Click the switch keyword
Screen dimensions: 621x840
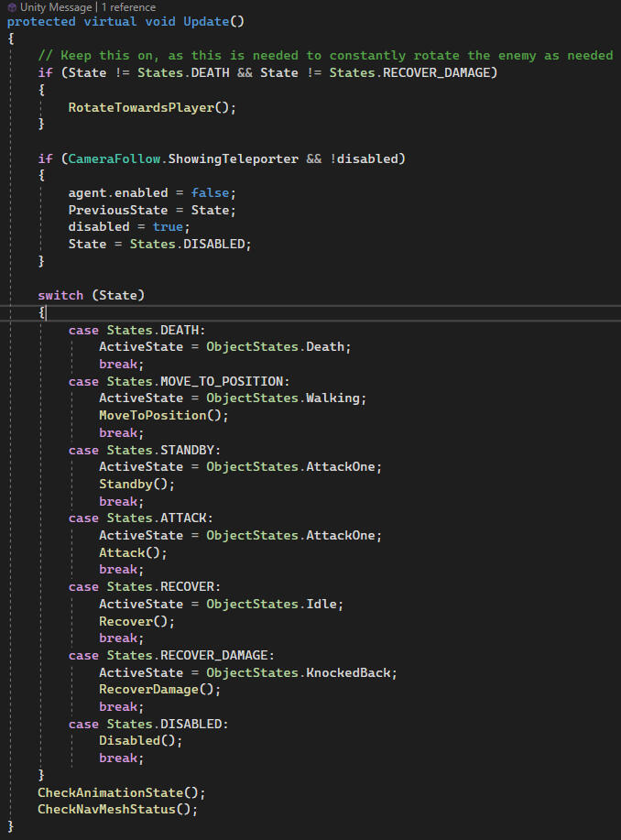[60, 295]
